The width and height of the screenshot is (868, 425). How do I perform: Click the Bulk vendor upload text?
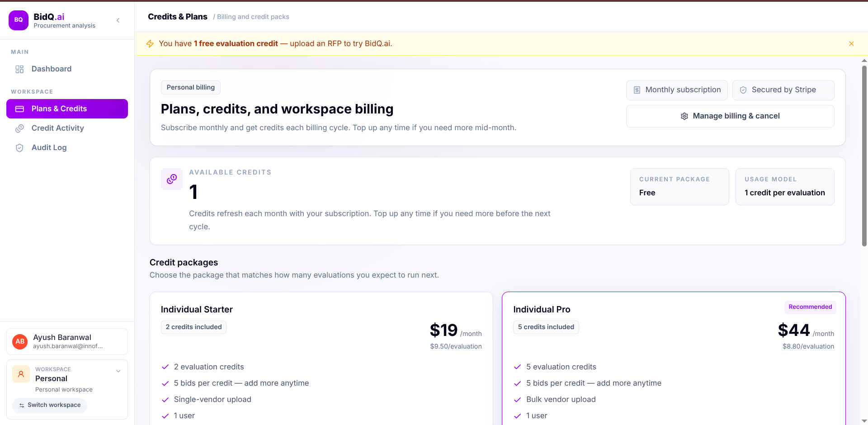coord(561,400)
